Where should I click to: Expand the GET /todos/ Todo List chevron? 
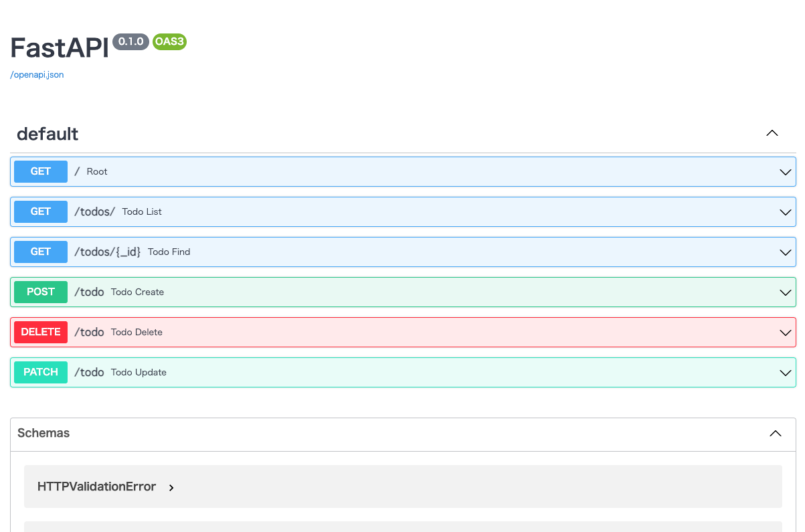coord(786,212)
